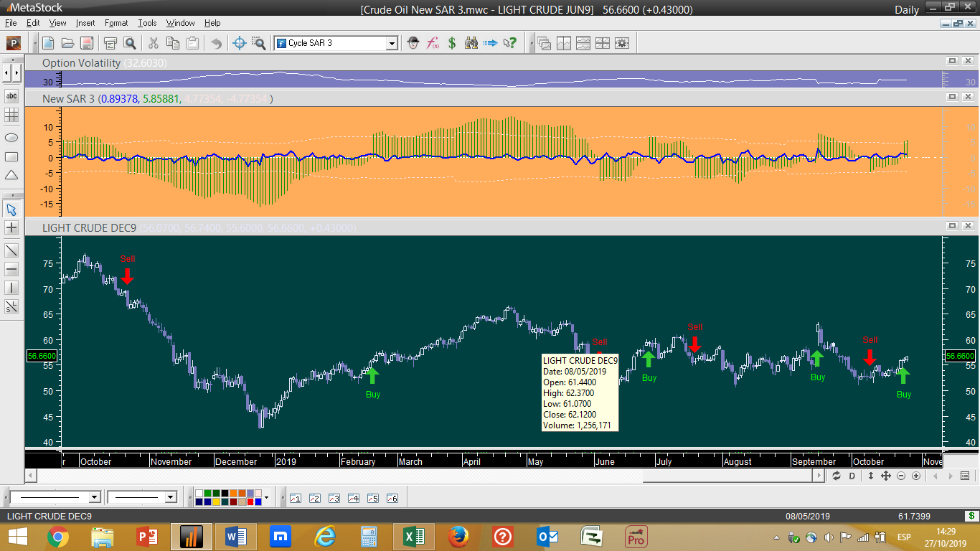980x551 pixels.
Task: Open the first line style dropdown
Action: [94, 497]
